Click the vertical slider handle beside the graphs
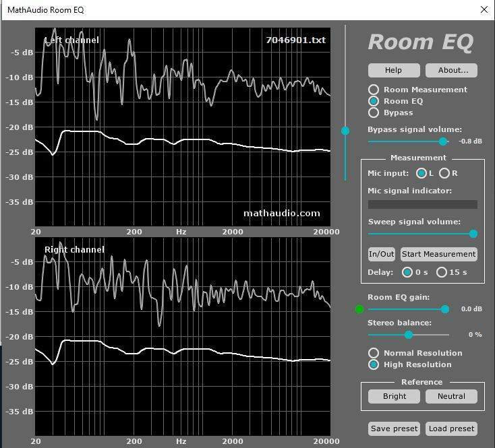The image size is (495, 448). [x=345, y=131]
